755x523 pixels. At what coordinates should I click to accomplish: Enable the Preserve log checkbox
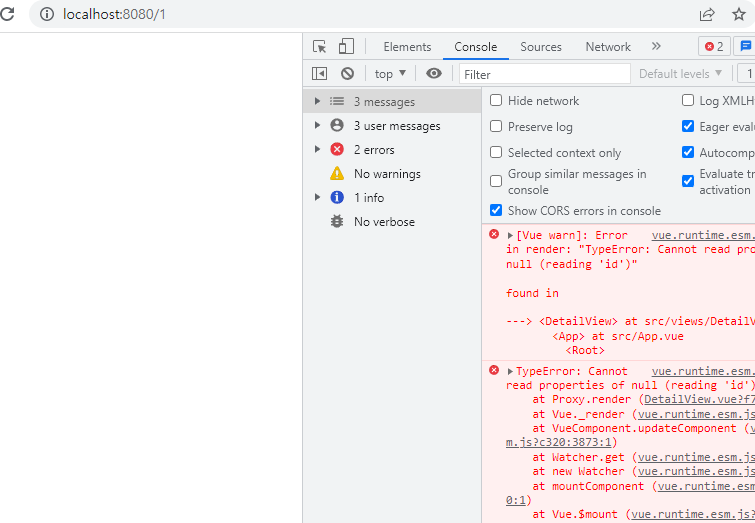(496, 126)
